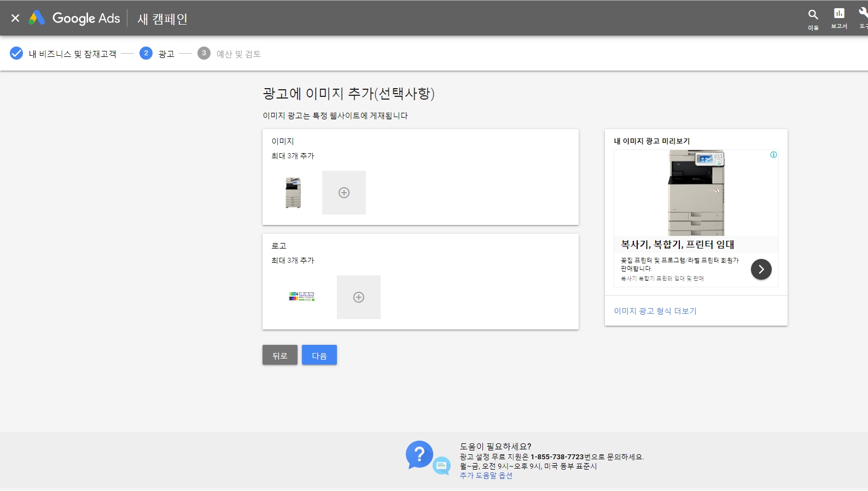Click the Google Ads logo
The width and height of the screenshot is (868, 491).
point(75,18)
